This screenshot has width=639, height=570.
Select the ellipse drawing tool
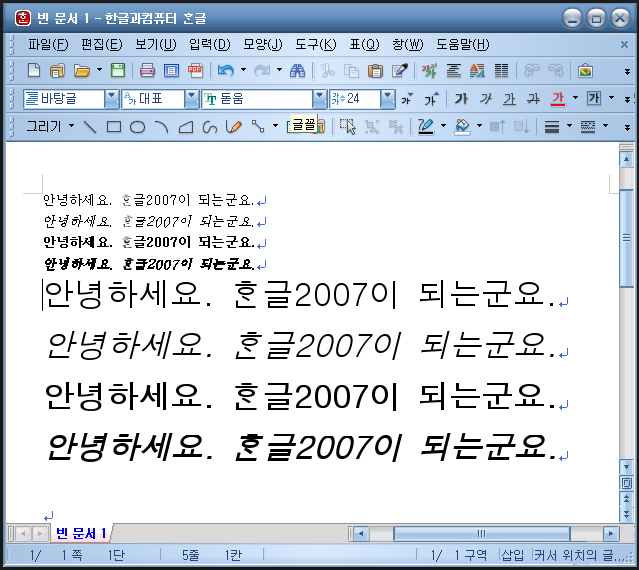coord(137,127)
